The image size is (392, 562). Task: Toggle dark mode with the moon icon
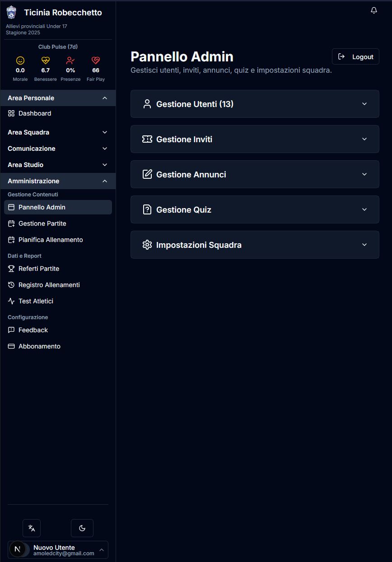(82, 528)
